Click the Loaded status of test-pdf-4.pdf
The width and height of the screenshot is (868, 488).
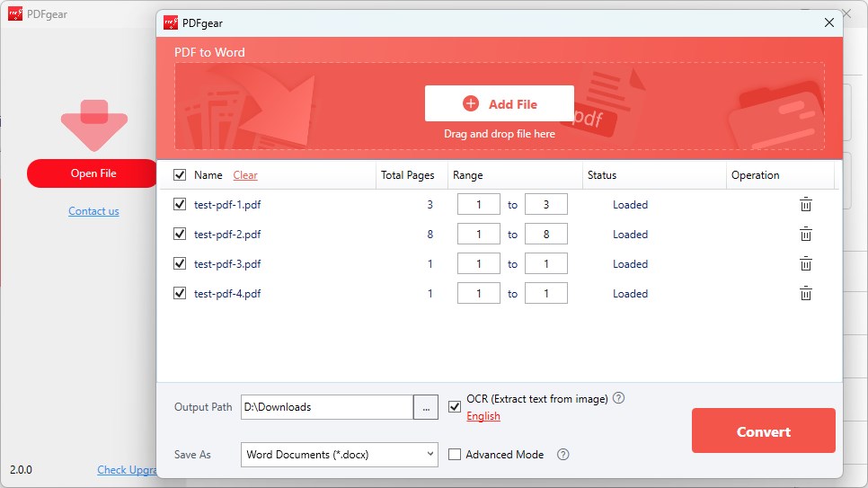coord(630,294)
